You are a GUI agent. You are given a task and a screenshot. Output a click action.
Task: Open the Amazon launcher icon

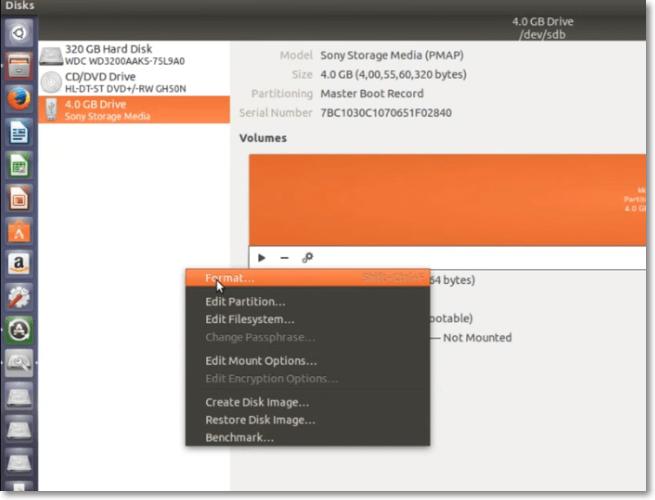[x=19, y=264]
